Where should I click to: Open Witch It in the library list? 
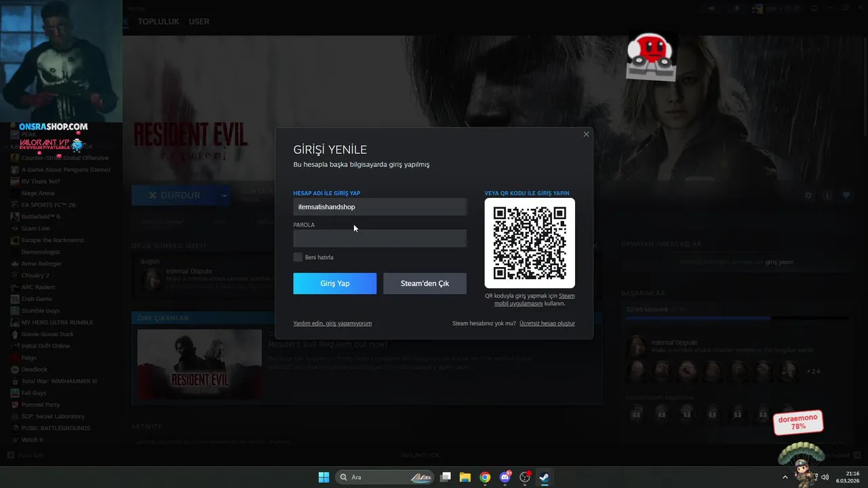33,440
